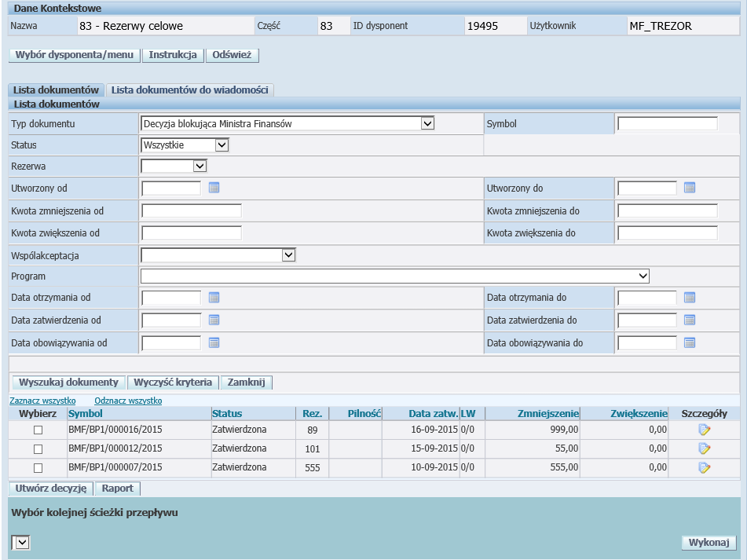Focus Data zatwierdzenia do field
This screenshot has width=747, height=560.
click(x=647, y=320)
